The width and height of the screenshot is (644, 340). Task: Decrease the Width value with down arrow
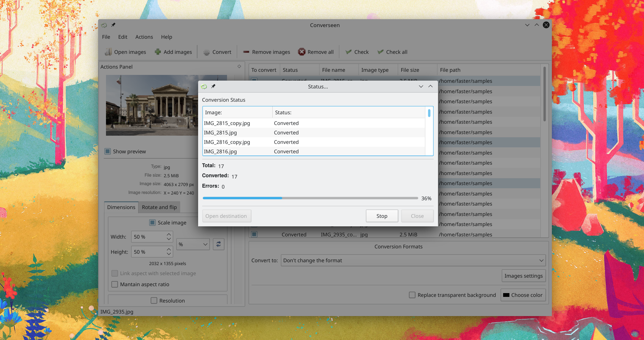coord(169,239)
